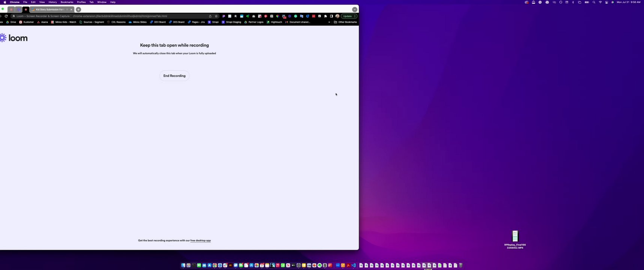Expand the tab search dropdown

(354, 9)
